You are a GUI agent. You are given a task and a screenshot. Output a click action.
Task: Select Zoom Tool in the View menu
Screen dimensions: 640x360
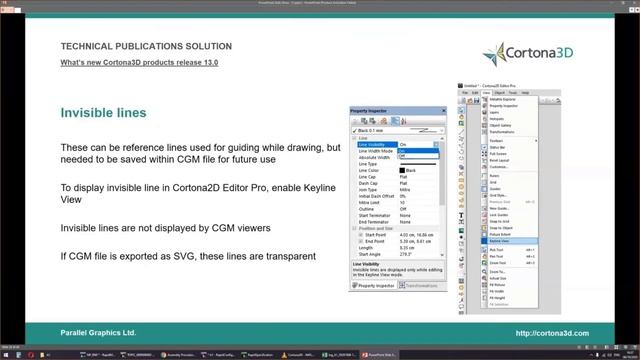click(509, 263)
